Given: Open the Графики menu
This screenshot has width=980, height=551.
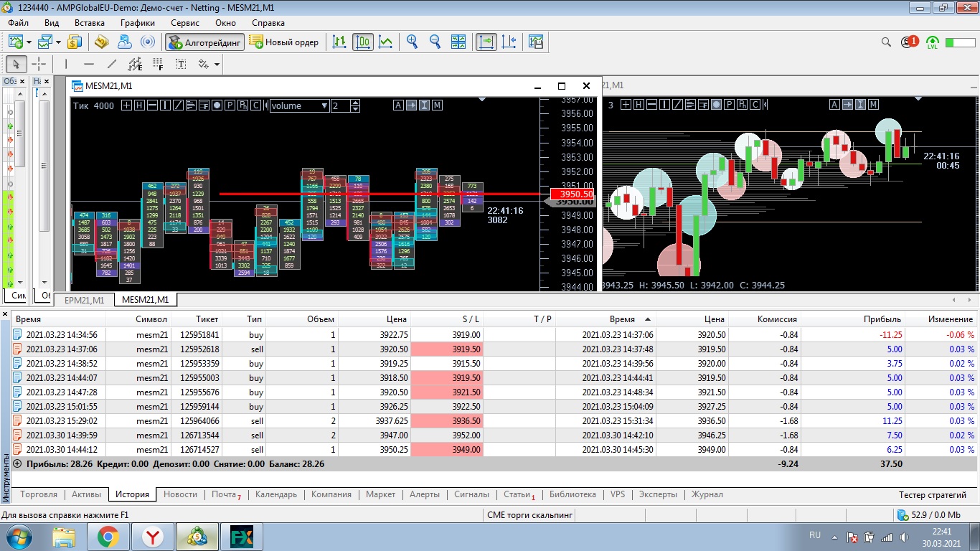Looking at the screenshot, I should 138,23.
